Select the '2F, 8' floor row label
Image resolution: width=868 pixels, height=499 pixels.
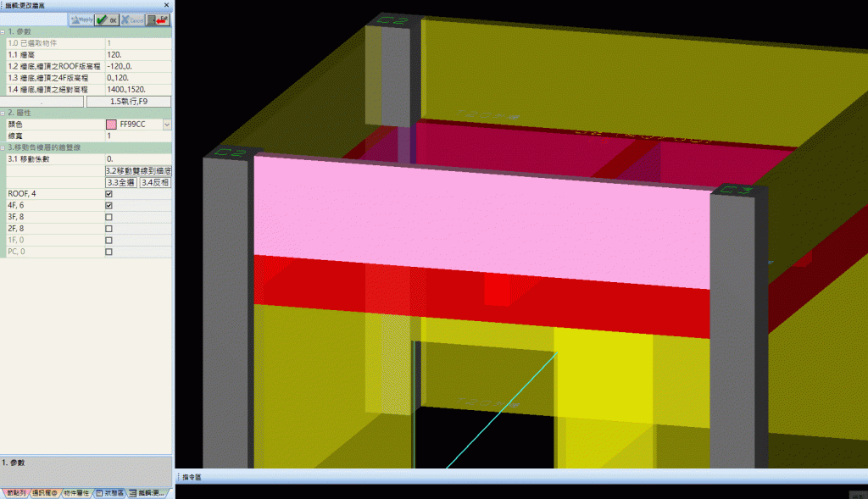coord(16,229)
